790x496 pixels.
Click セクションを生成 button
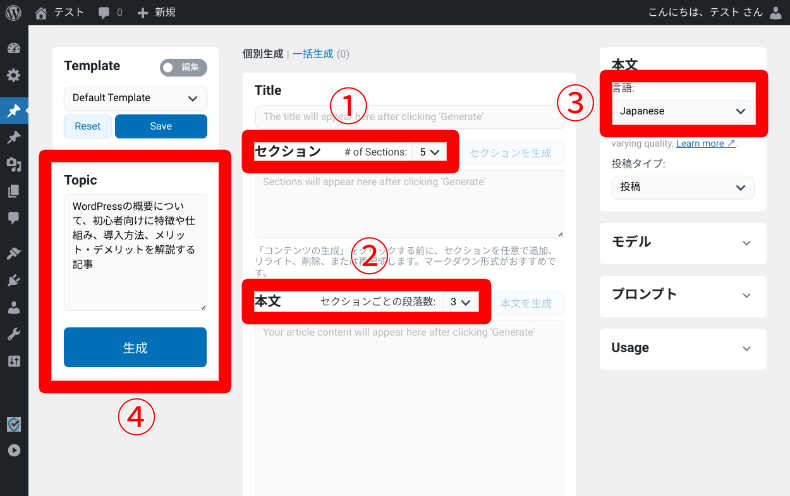pos(511,153)
